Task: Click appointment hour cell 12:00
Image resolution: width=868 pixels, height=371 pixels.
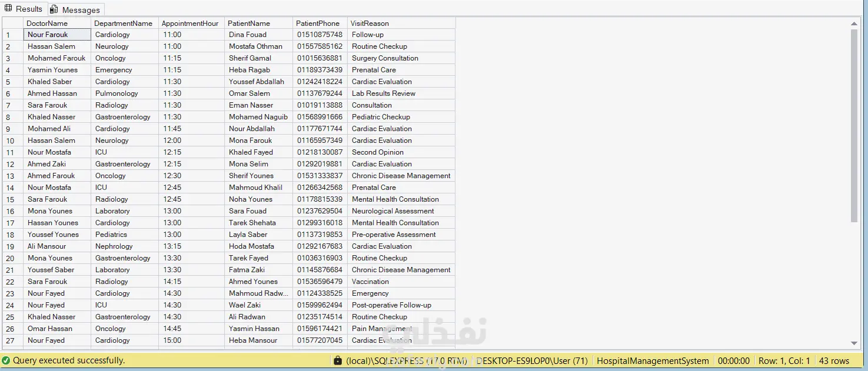Action: point(191,141)
